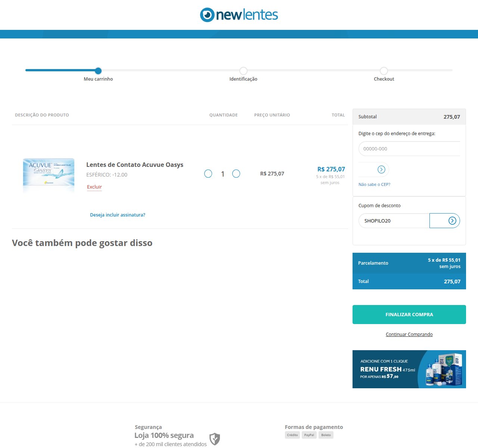Click 'Loja 100% segura' text
The width and height of the screenshot is (478, 448).
pos(164,435)
